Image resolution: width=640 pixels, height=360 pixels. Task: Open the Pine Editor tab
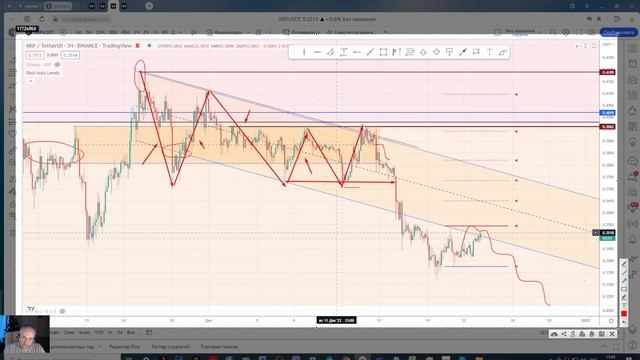[x=124, y=347]
